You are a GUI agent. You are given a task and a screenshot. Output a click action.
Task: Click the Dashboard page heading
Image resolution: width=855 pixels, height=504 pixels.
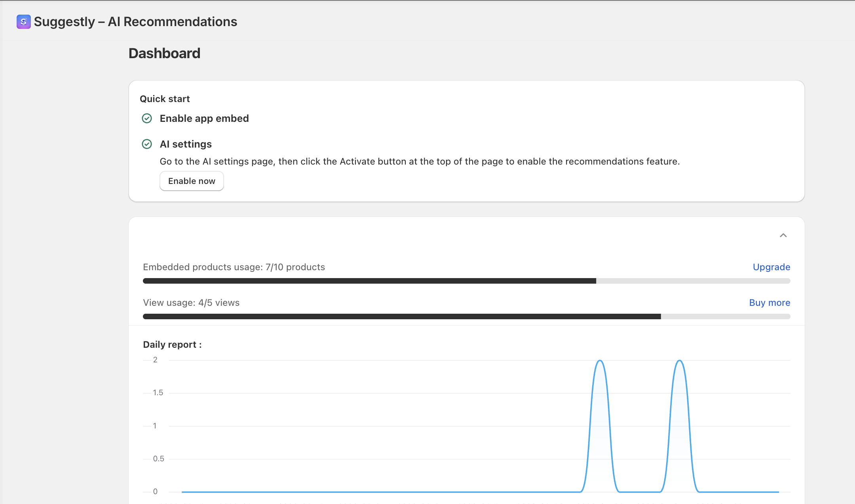[x=164, y=53]
